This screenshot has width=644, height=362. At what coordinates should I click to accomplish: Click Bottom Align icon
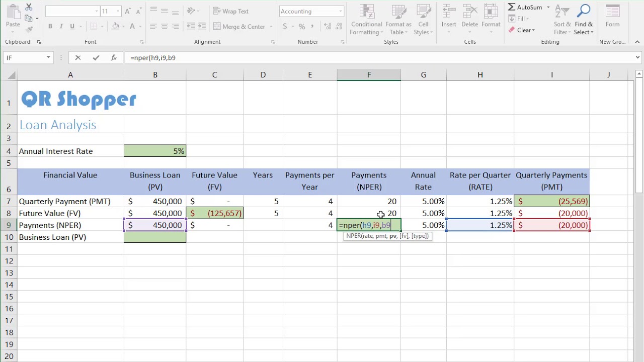tap(175, 11)
